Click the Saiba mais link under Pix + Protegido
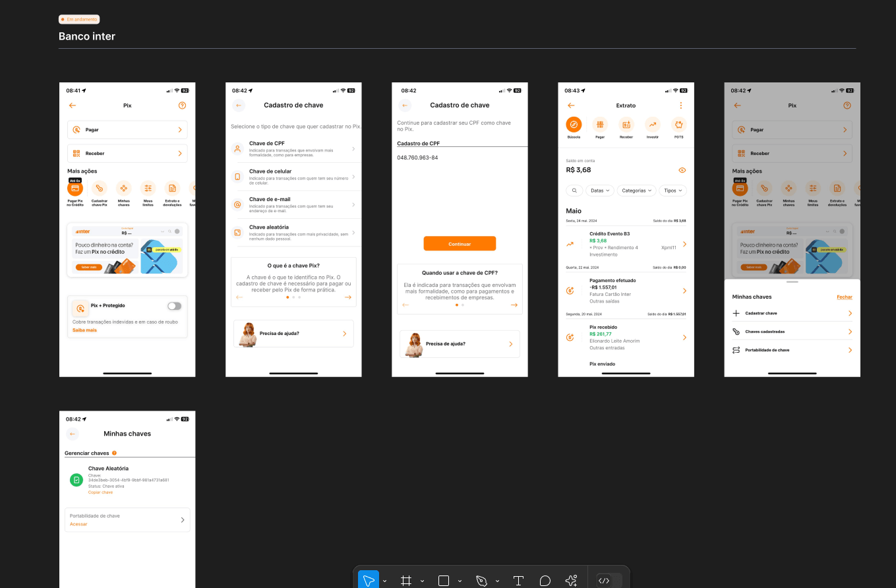The width and height of the screenshot is (896, 588). point(84,330)
